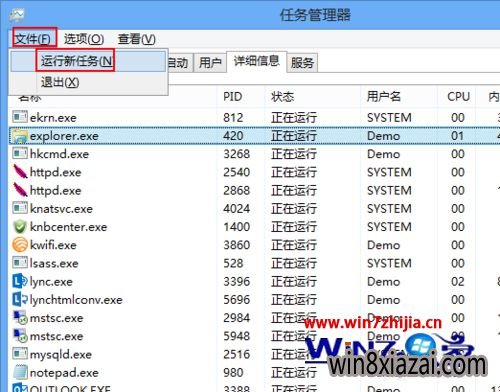Image resolution: width=500 pixels, height=392 pixels.
Task: Click the Demo user name of explorer.exe
Action: 383,136
